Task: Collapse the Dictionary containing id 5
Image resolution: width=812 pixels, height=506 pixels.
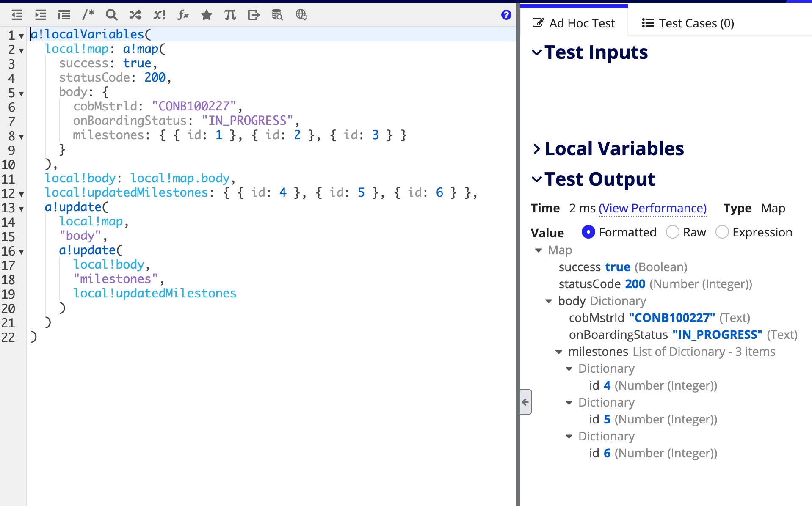Action: tap(569, 403)
